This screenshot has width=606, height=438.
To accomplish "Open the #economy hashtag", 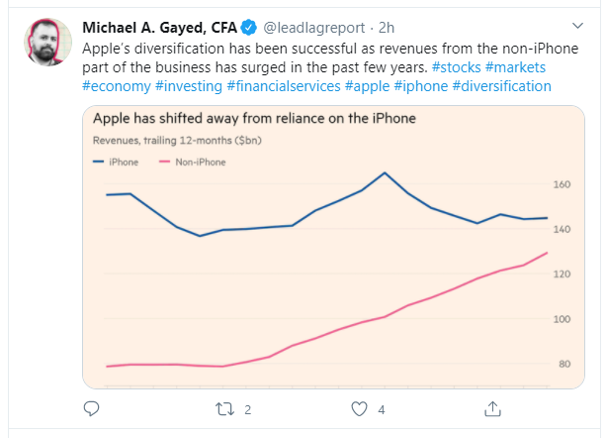I will pos(117,85).
